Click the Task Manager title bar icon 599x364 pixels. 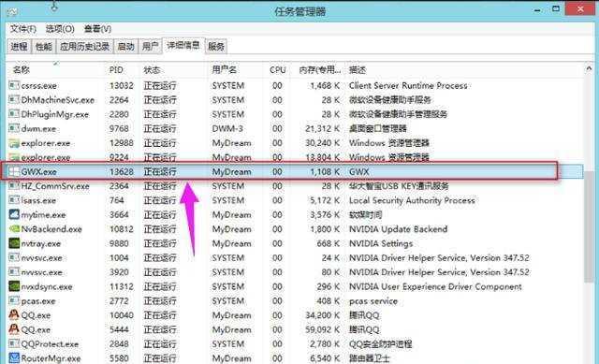click(x=12, y=11)
